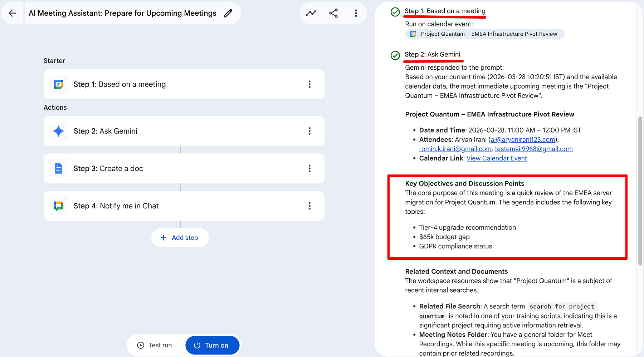
Task: Click the 'GDPR compliance status' bullet
Action: tap(455, 246)
